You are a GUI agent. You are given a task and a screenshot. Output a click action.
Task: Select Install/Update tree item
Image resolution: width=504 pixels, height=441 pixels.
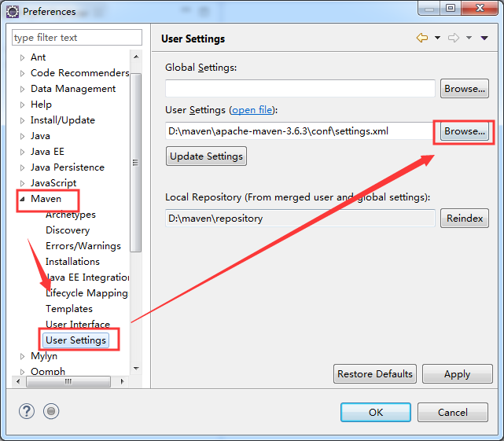tap(63, 120)
